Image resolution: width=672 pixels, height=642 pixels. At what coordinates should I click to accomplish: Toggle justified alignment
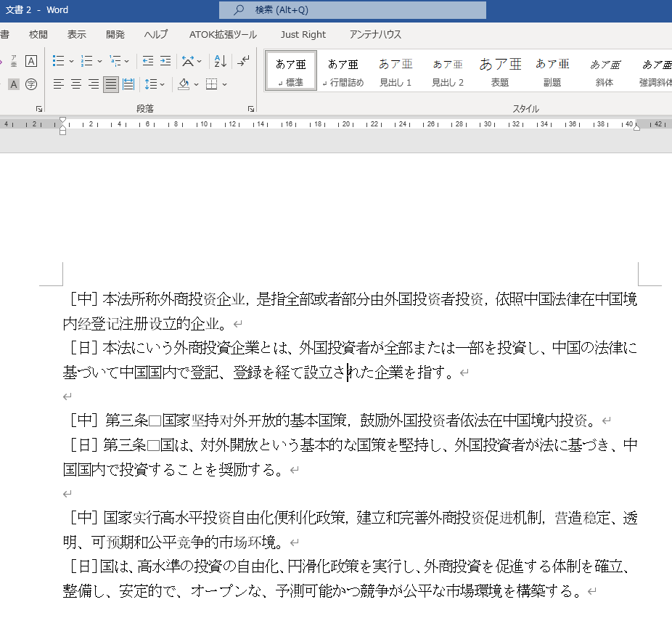tap(111, 84)
